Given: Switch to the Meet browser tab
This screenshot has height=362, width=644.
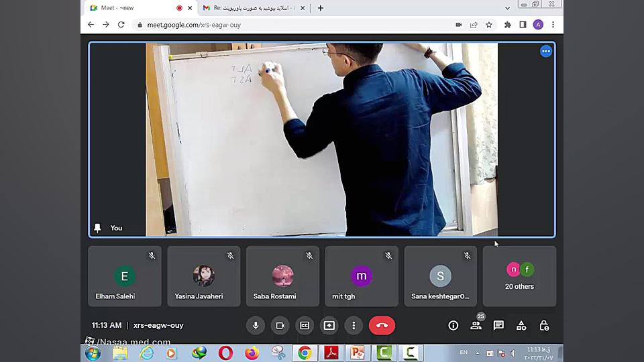Looking at the screenshot, I should [140, 8].
